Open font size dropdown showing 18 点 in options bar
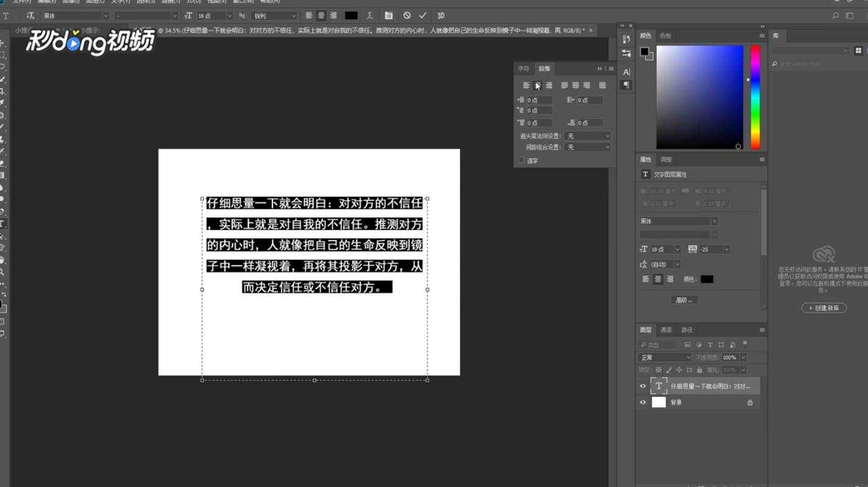This screenshot has height=487, width=868. pyautogui.click(x=214, y=16)
